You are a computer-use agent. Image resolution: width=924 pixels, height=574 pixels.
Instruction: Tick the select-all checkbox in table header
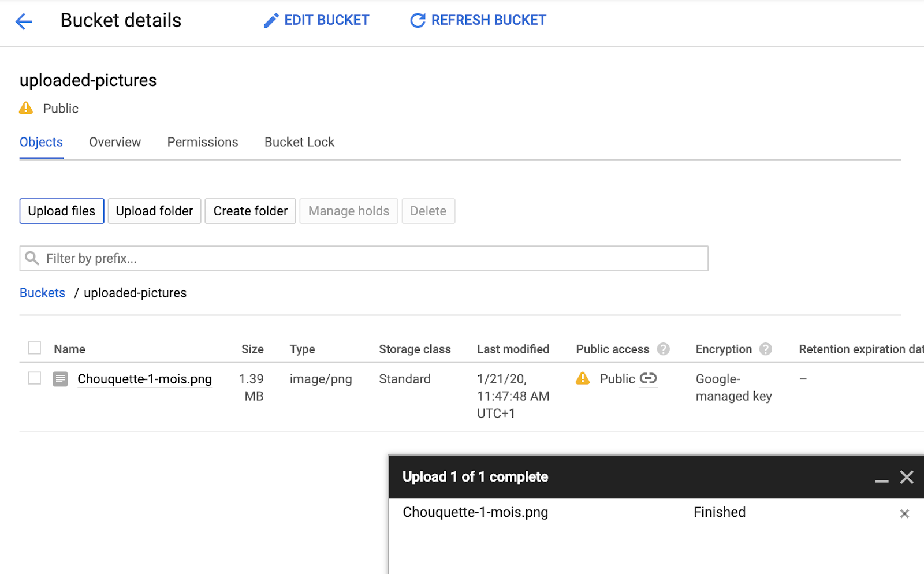[x=35, y=348]
